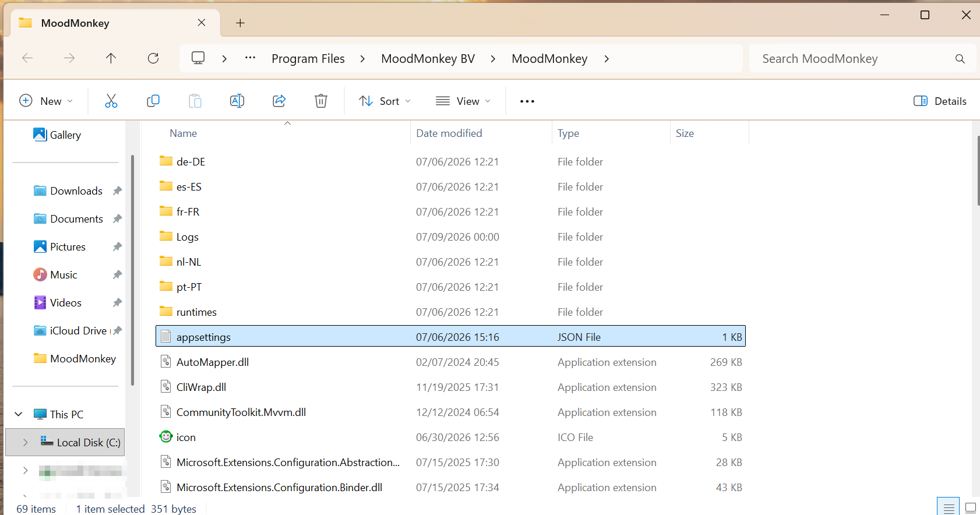The image size is (980, 515).
Task: Open the Sort dropdown menu
Action: (x=385, y=101)
